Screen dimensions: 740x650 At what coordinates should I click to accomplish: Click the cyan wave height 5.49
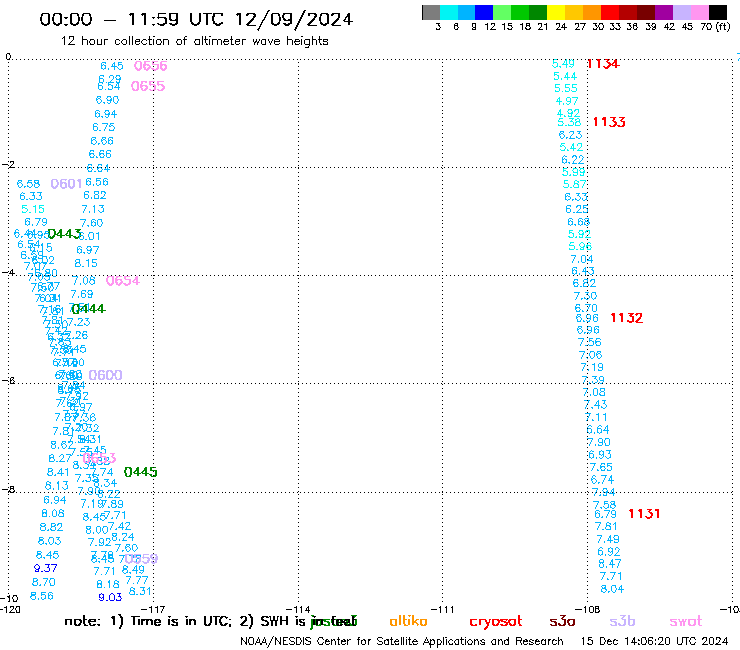tap(563, 64)
